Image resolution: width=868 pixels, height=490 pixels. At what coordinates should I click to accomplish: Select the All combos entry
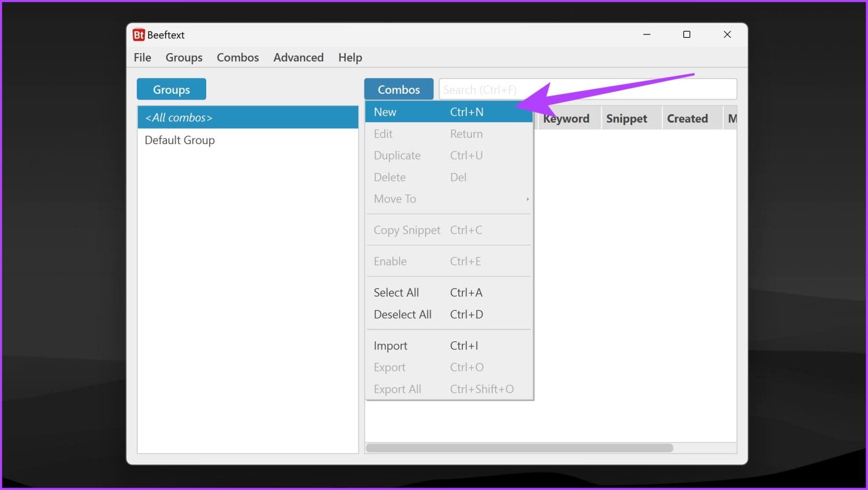click(178, 117)
